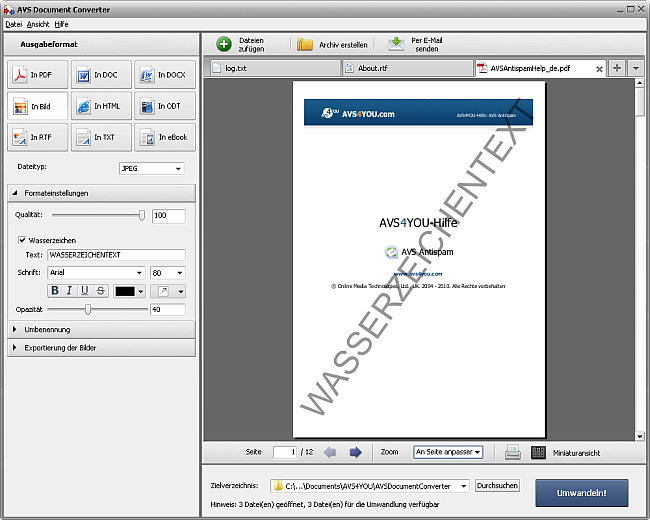Screen dimensions: 650x520
Task: Add a new tab with plus button
Action: 617,68
